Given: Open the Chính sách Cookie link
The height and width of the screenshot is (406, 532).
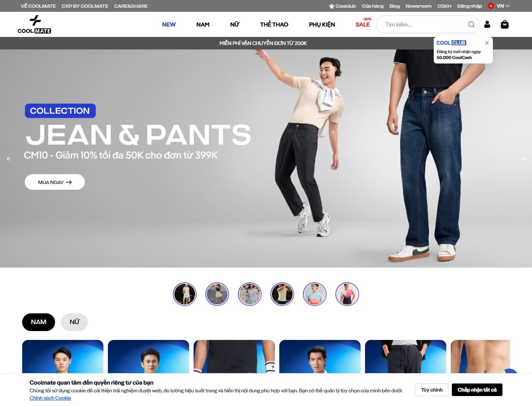Looking at the screenshot, I should (50, 398).
